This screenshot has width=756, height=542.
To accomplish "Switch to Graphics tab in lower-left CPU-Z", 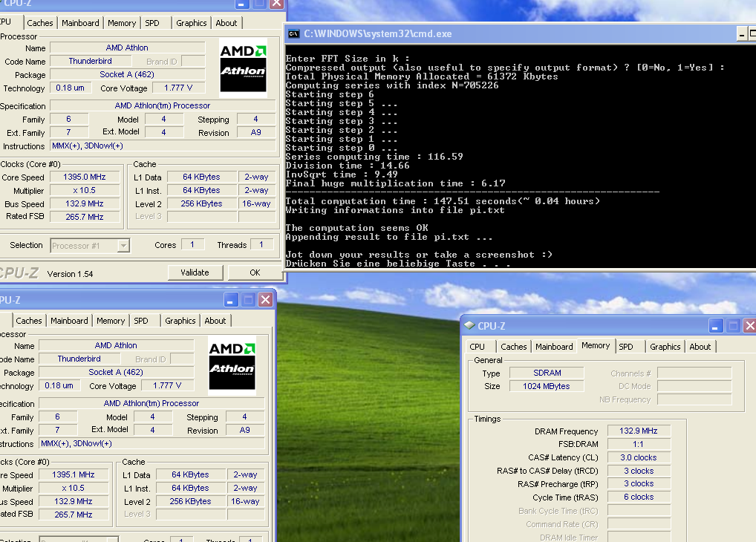I will point(180,321).
